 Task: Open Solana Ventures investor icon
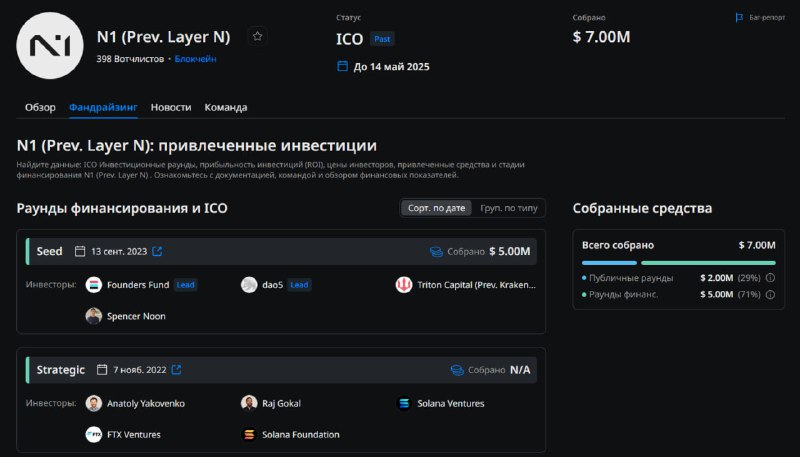click(x=404, y=403)
